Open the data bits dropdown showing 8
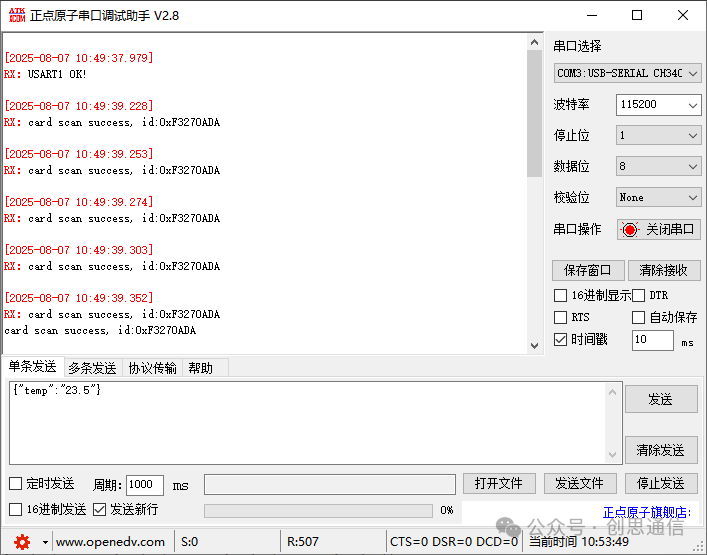Screen dimensions: 707x555 point(658,166)
